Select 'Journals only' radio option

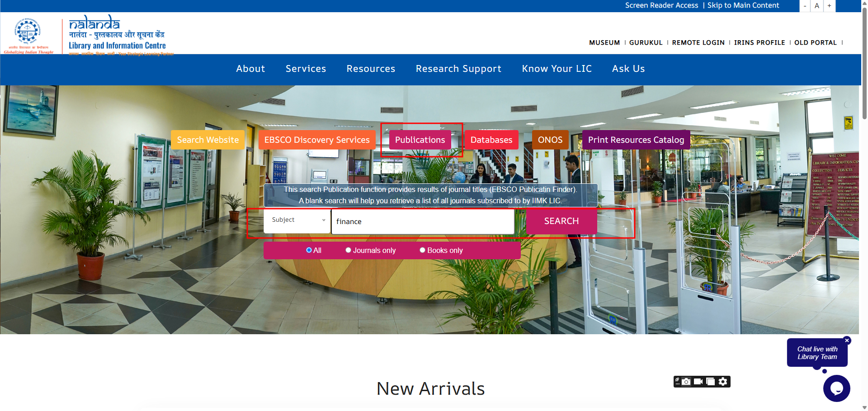click(x=348, y=250)
